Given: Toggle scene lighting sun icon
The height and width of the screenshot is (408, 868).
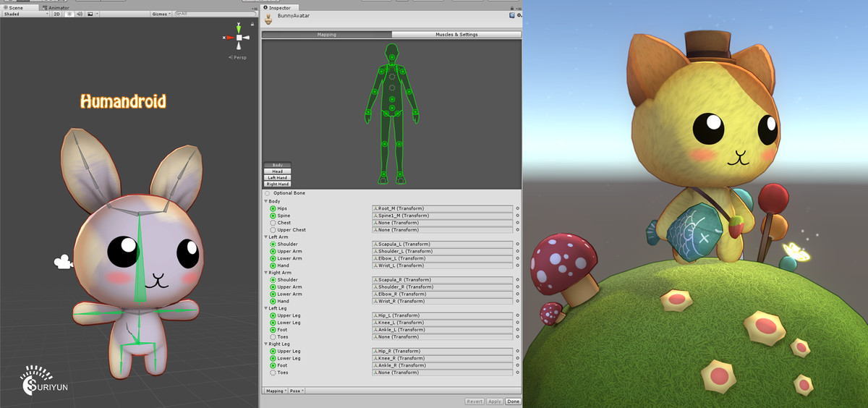Looking at the screenshot, I should click(x=69, y=14).
